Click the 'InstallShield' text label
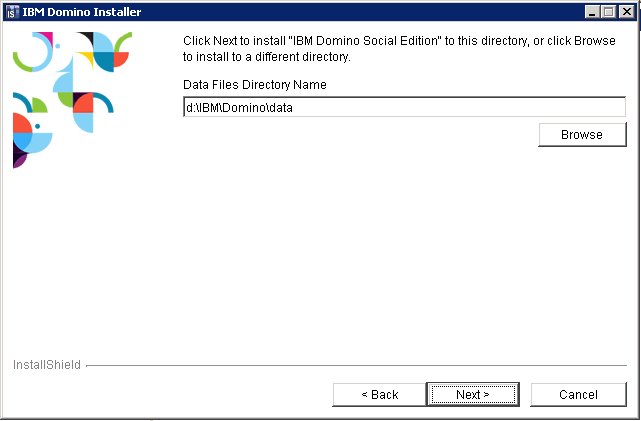 (47, 365)
